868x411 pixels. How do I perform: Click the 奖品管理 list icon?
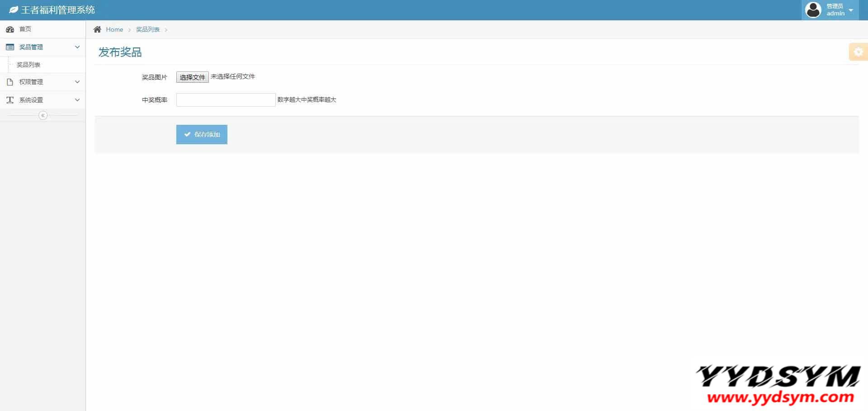pos(10,47)
